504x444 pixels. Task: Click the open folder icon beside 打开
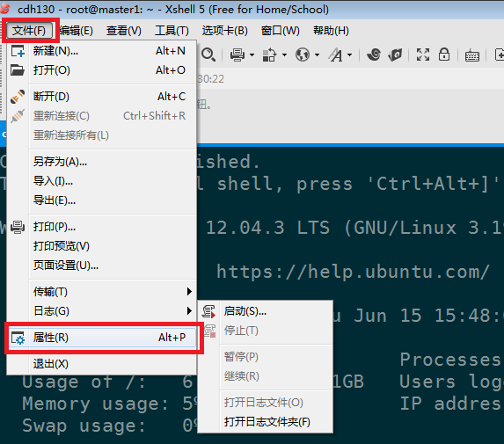pyautogui.click(x=18, y=70)
